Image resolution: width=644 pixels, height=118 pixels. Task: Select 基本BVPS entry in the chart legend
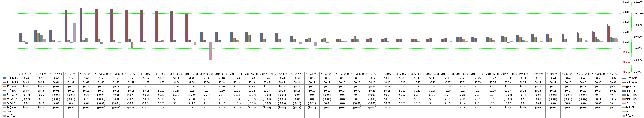(629, 78)
